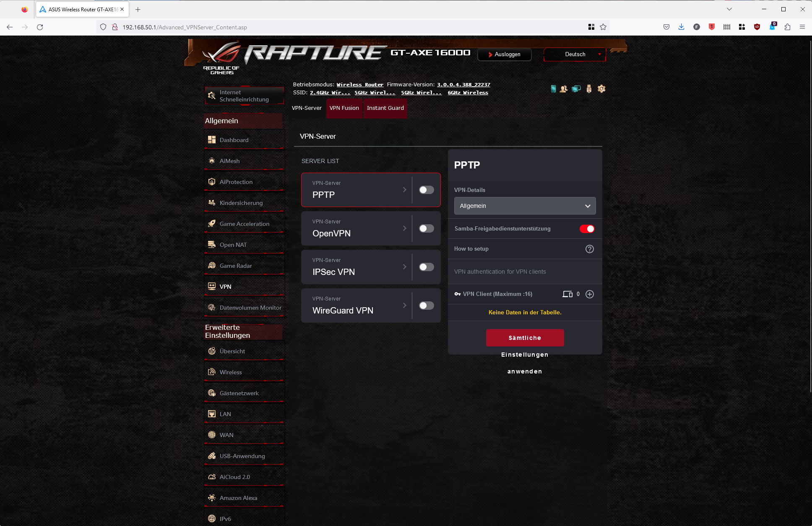
Task: Open the VPN-Details Allgemein dropdown
Action: click(525, 206)
